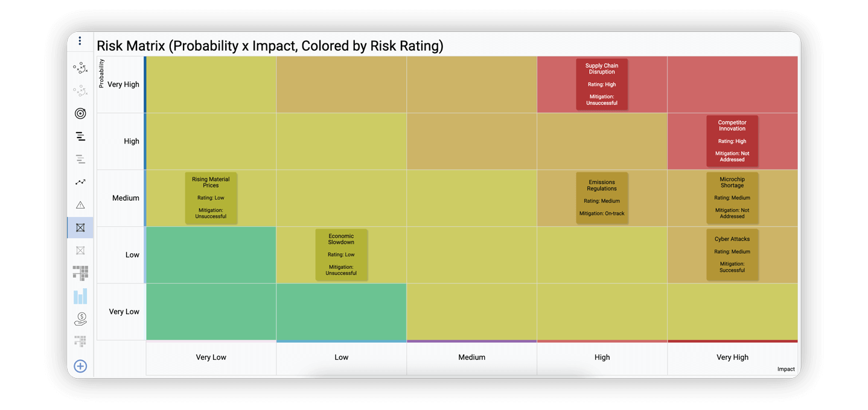Click the red Very High probability cell
This screenshot has width=868, height=410.
pos(732,84)
